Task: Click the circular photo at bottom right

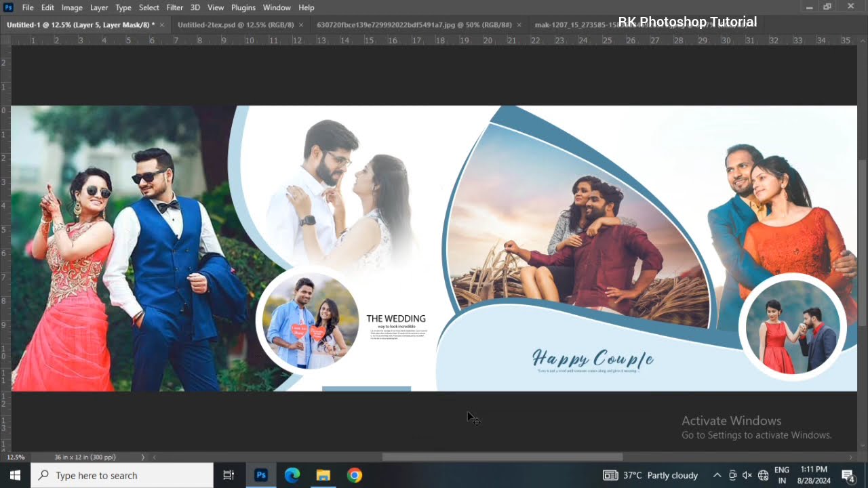Action: (792, 327)
